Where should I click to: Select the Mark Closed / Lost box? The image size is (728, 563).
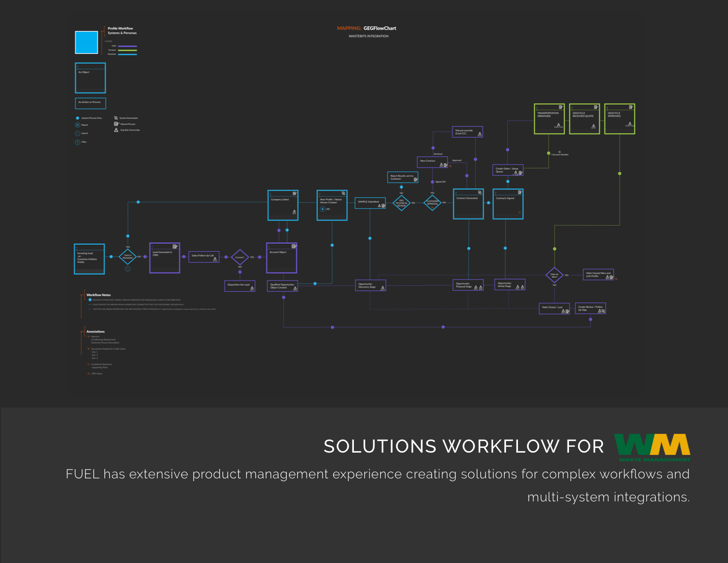point(555,308)
